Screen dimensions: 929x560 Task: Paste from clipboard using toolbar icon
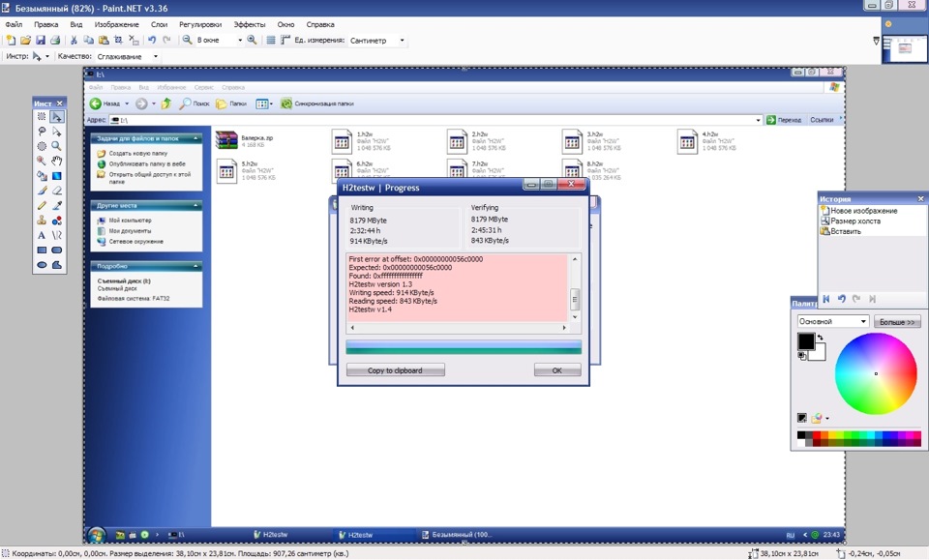104,41
